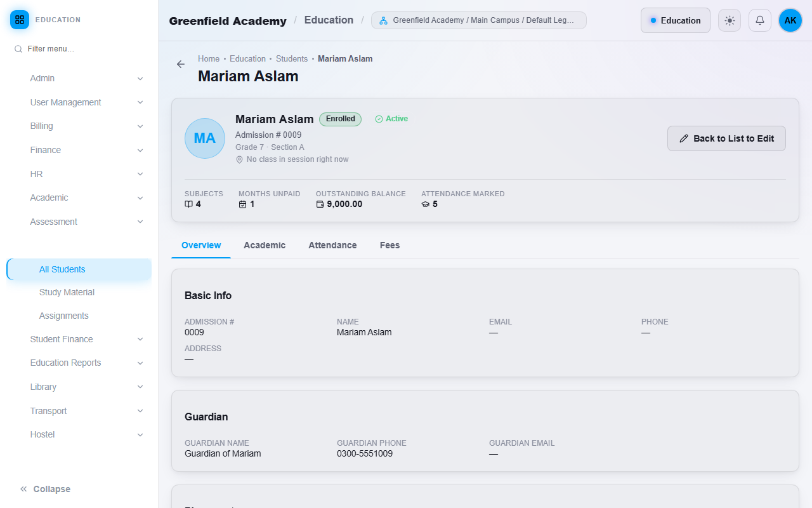
Task: Expand the Admin menu chevron
Action: tap(140, 78)
